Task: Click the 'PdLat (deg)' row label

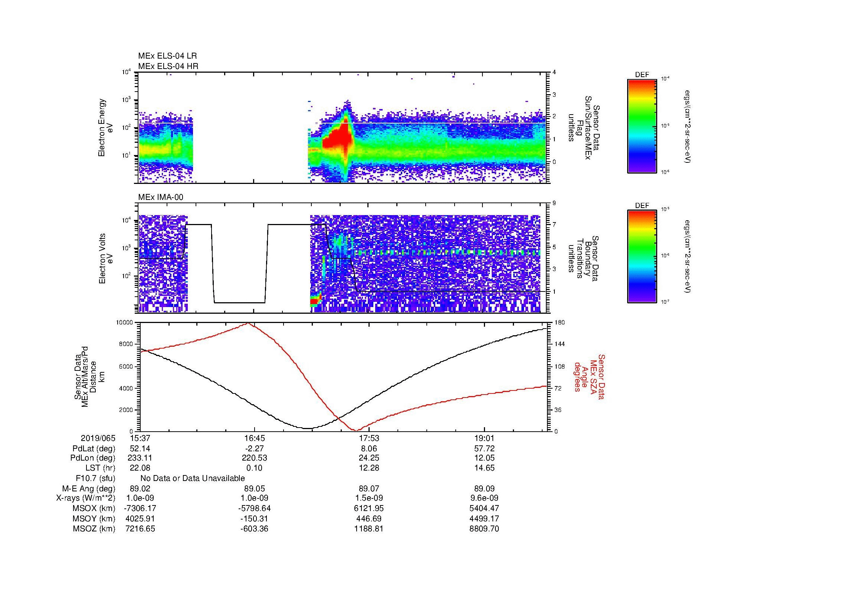Action: (x=94, y=449)
